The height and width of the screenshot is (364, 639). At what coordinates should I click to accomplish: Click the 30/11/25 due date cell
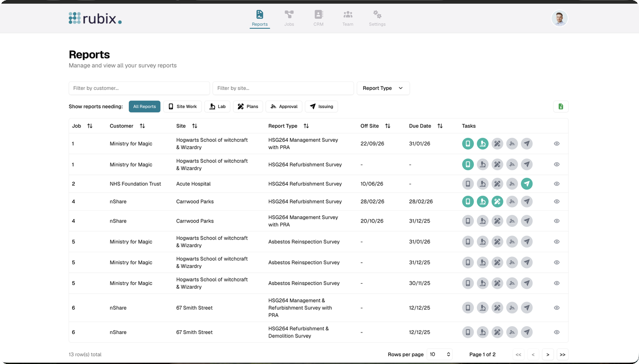(419, 283)
